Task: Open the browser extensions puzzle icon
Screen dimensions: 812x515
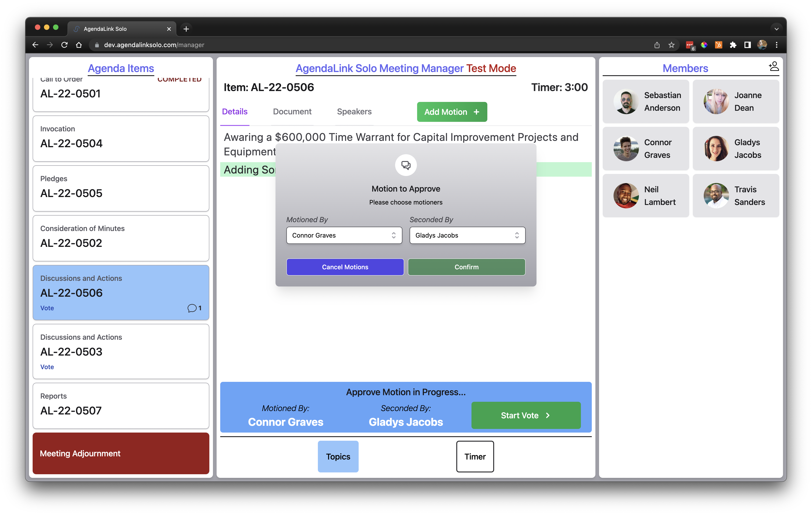Action: [733, 45]
